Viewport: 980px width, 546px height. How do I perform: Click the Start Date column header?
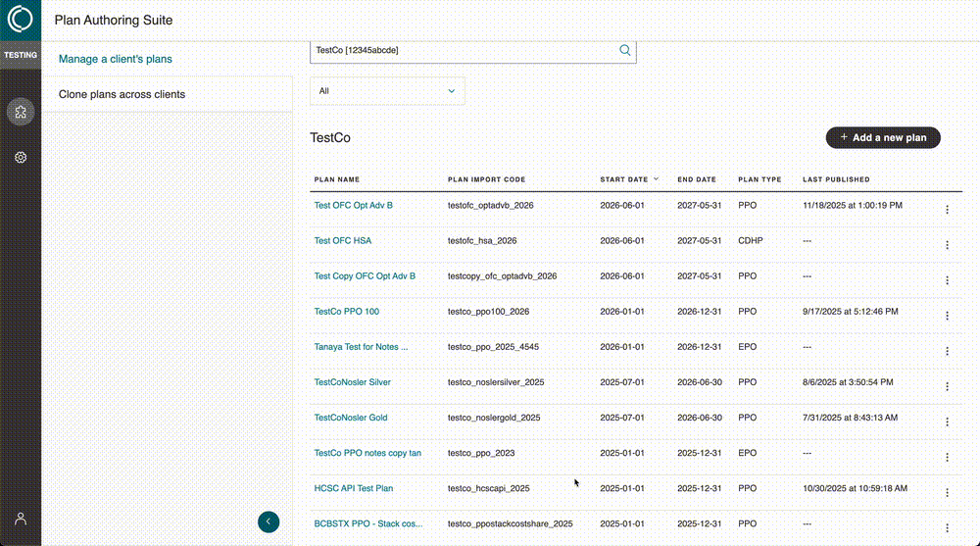[x=623, y=179]
